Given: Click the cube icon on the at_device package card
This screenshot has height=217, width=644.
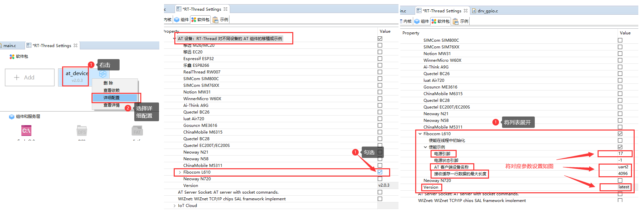Looking at the screenshot, I should coord(103,74).
